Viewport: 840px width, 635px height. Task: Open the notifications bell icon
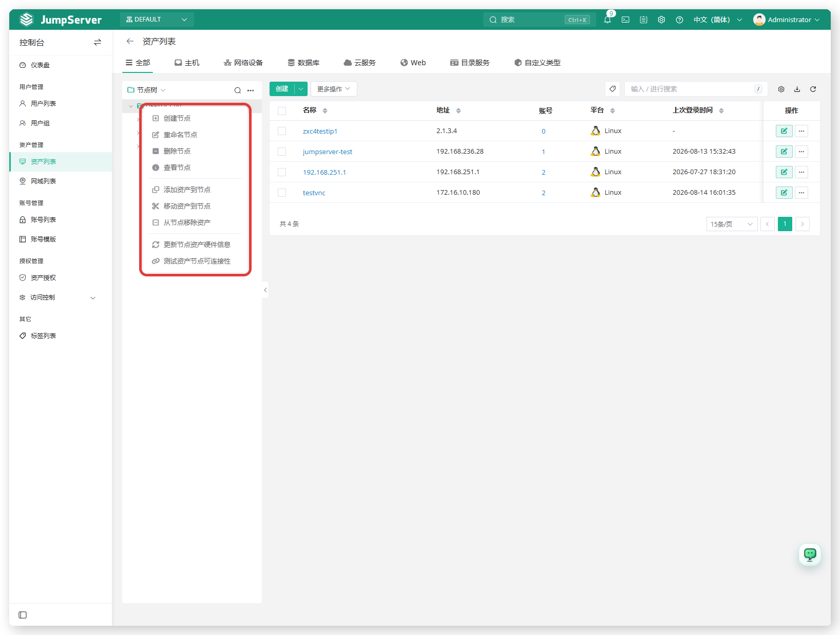click(x=607, y=20)
